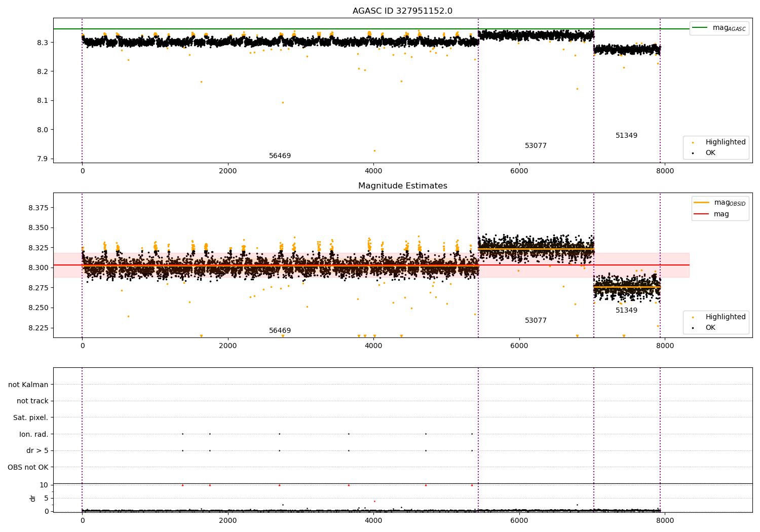
Task: Click the 8.1 y-axis tick label
Action: (x=43, y=101)
